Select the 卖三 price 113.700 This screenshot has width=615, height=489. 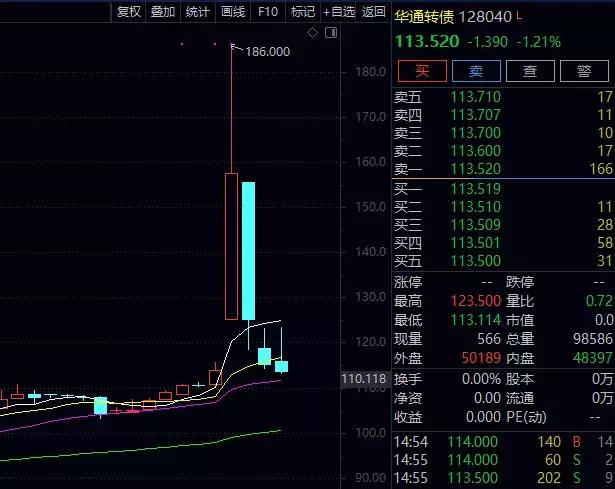pyautogui.click(x=475, y=133)
